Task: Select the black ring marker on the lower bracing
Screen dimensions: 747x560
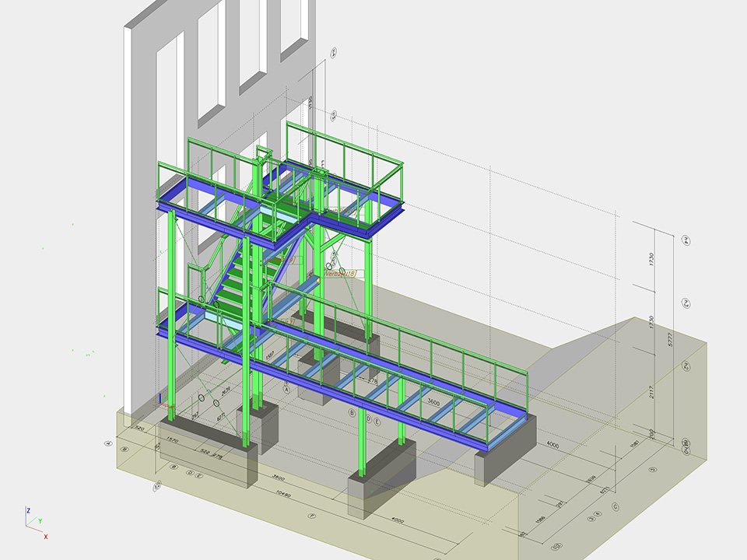Action: point(201,397)
